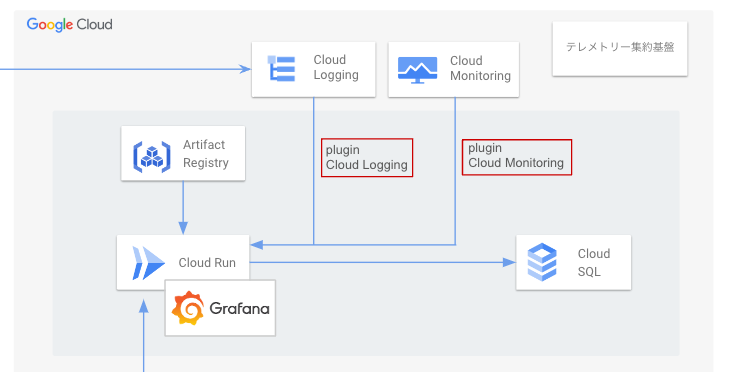Screen dimensions: 731x372
Task: Select the "Cloud SQL" label
Action: pos(593,262)
